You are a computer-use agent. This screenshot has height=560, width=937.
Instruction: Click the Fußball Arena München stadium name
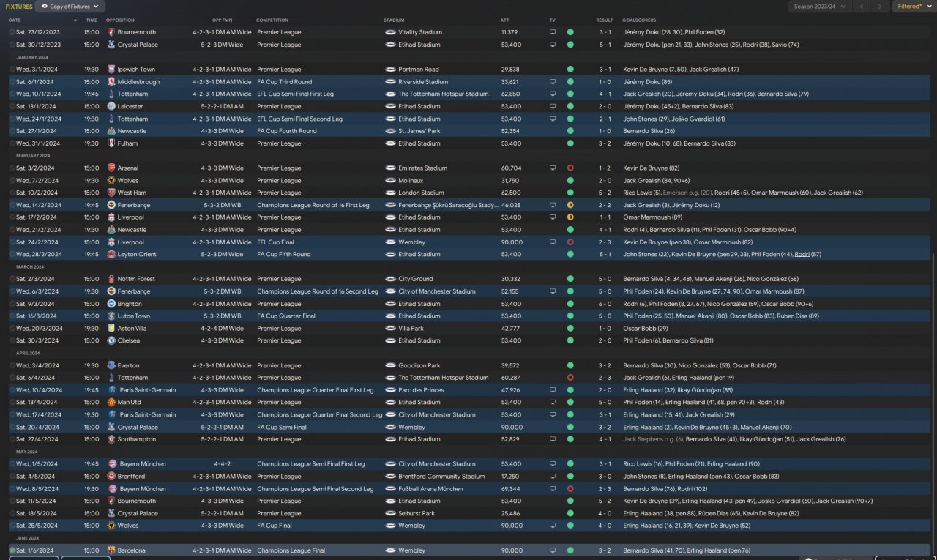point(430,489)
